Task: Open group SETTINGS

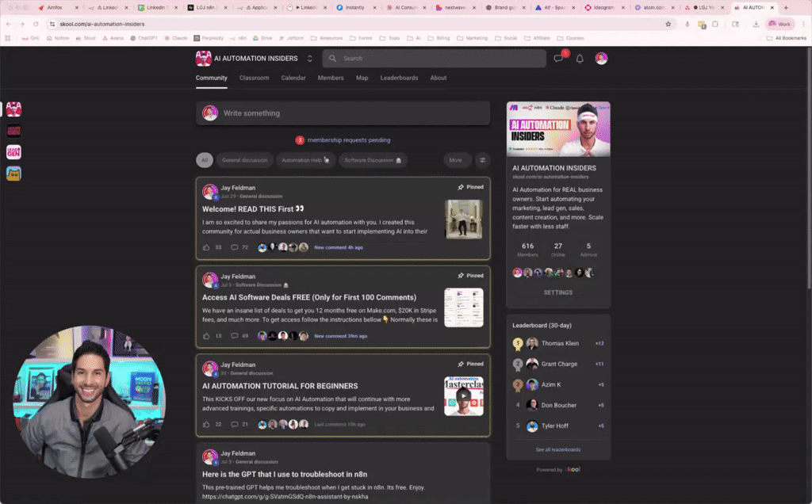Action: tap(558, 292)
